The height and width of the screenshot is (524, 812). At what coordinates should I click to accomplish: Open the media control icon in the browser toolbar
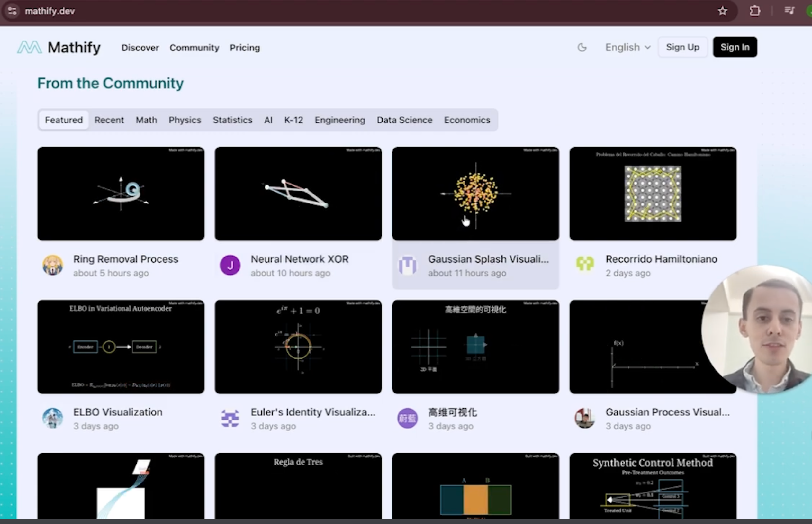(x=789, y=11)
